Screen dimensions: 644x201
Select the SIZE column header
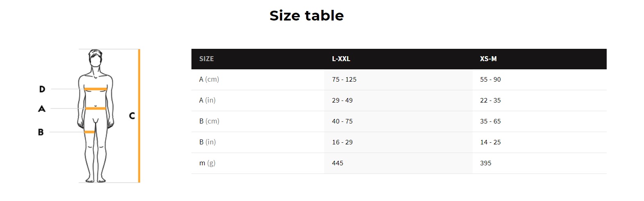click(x=207, y=59)
